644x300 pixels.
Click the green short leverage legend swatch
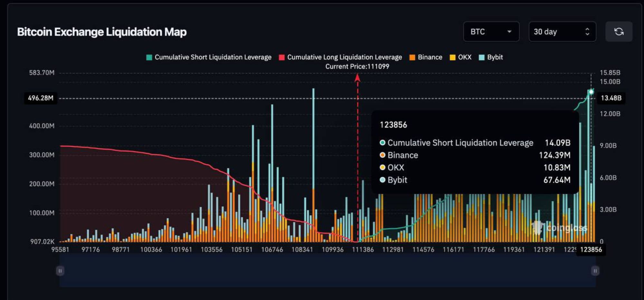[x=149, y=58]
